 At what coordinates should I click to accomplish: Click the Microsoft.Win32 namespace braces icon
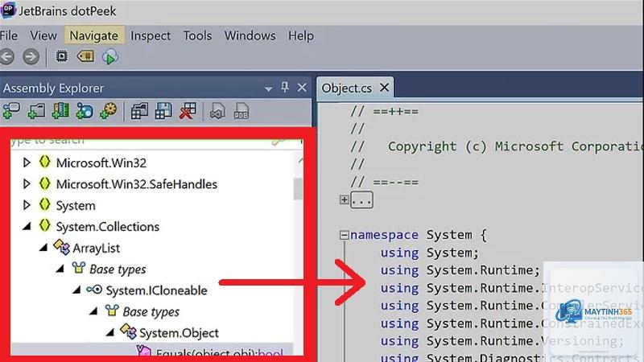[45, 162]
